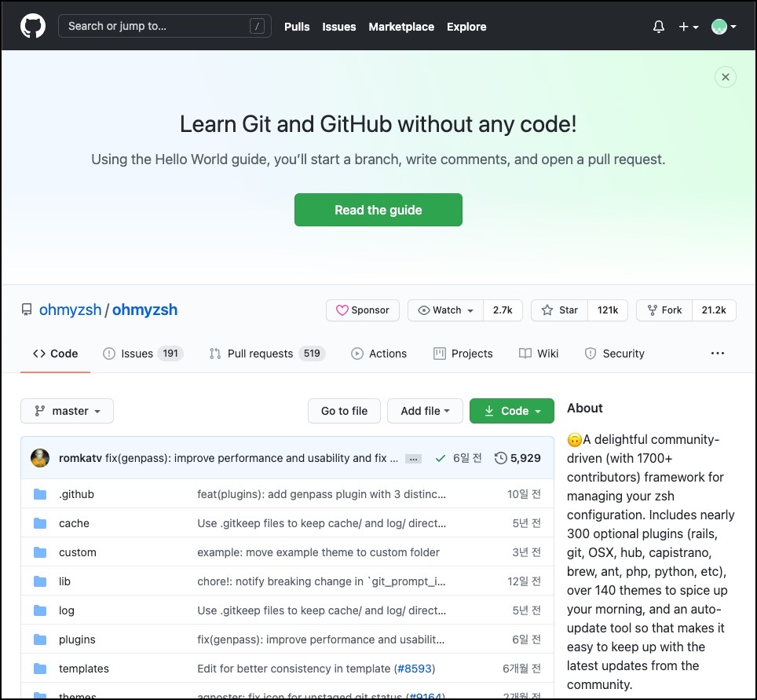Image resolution: width=757 pixels, height=700 pixels.
Task: Click the folder icon beside cache
Action: [x=40, y=523]
